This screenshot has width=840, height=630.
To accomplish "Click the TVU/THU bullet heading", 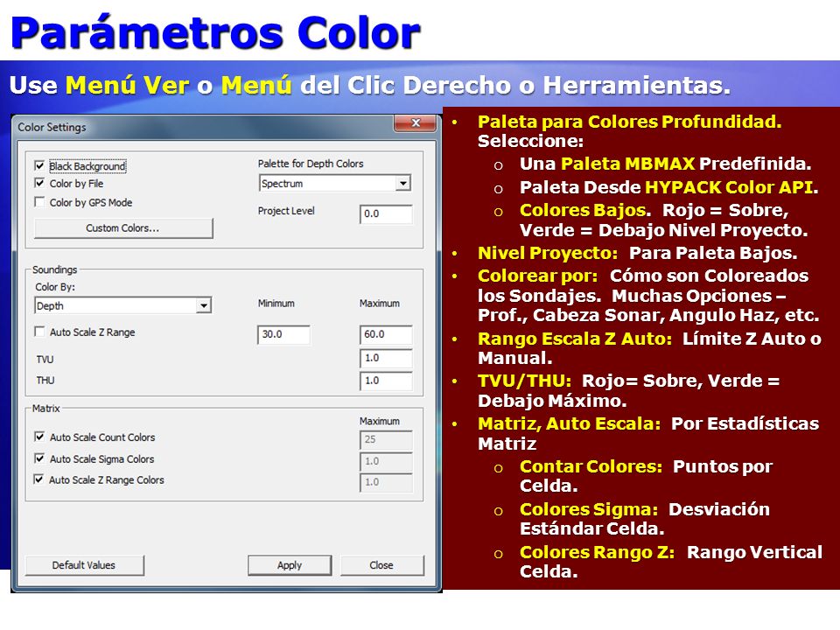I will point(524,381).
